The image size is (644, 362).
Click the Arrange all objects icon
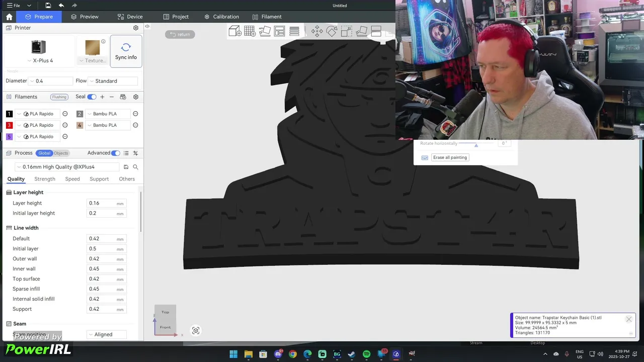tap(280, 31)
